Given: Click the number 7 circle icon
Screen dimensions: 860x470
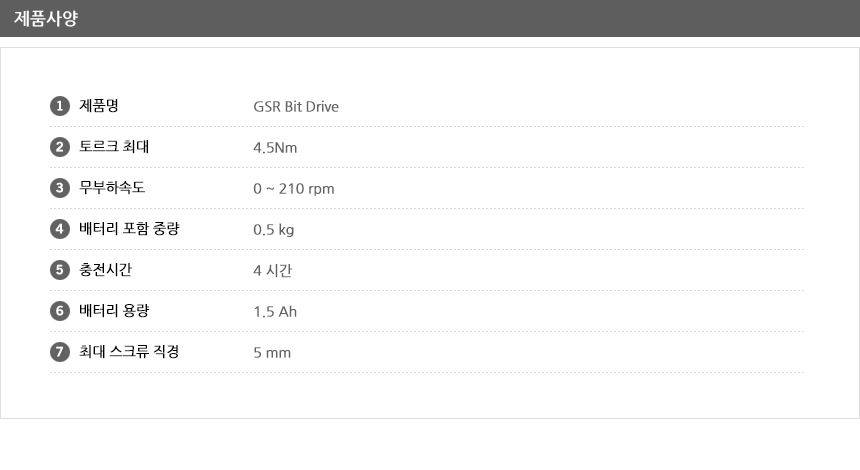Looking at the screenshot, I should click(x=59, y=352).
